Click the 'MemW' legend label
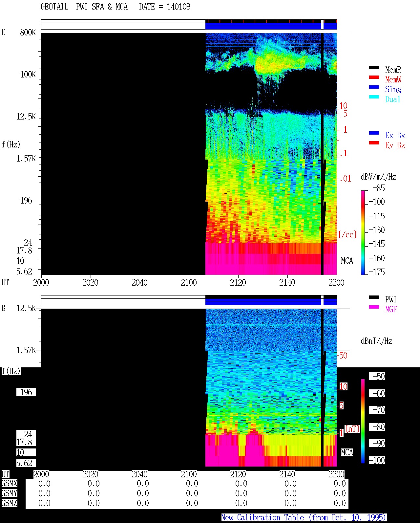 pyautogui.click(x=393, y=79)
